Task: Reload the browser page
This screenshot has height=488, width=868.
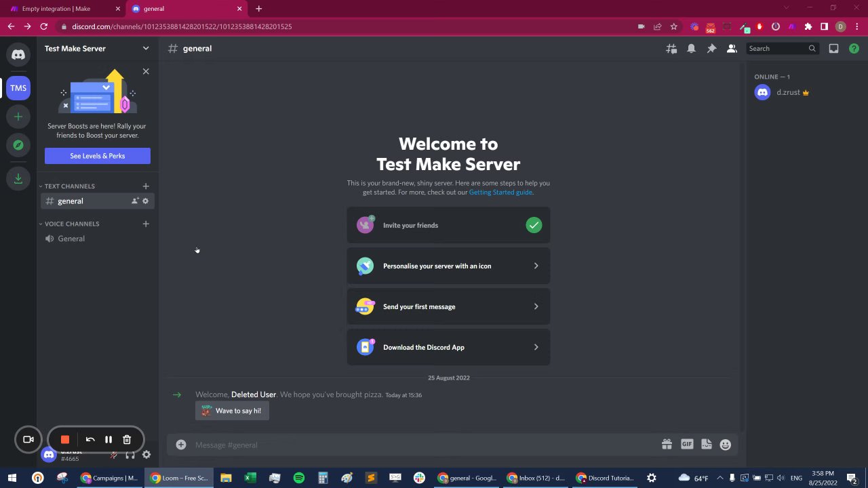Action: pos(43,26)
